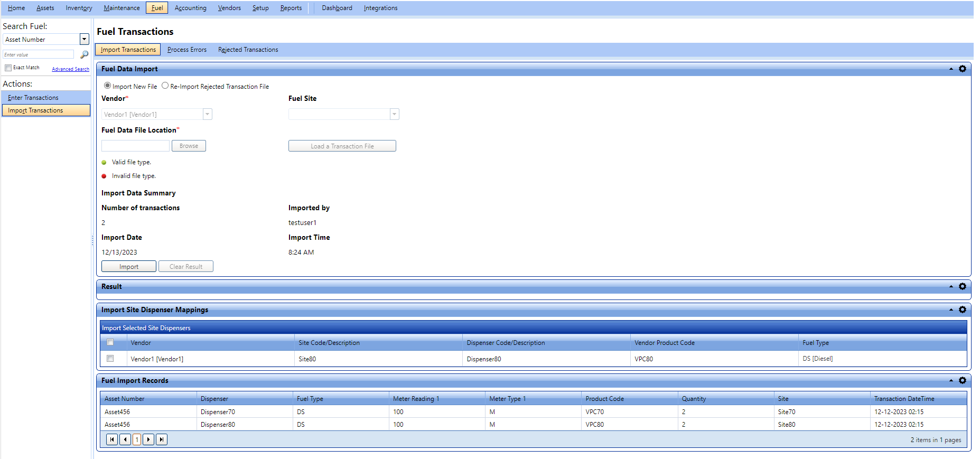This screenshot has width=980, height=459.
Task: Open the Dashboard menu
Action: (x=337, y=8)
